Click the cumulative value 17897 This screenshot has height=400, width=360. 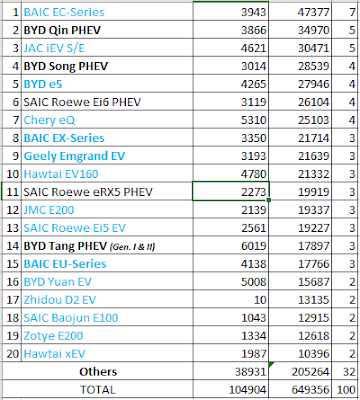click(x=300, y=246)
